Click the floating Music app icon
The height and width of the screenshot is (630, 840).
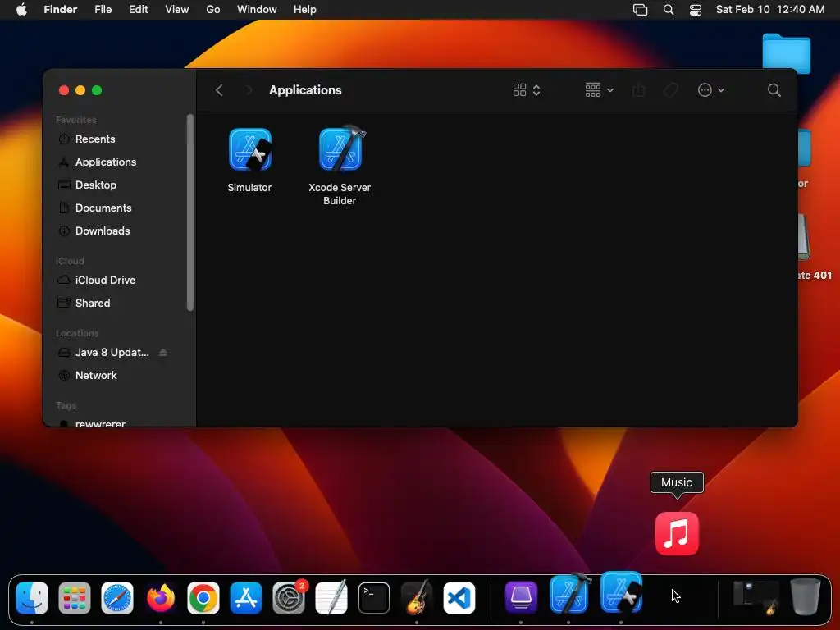point(677,533)
